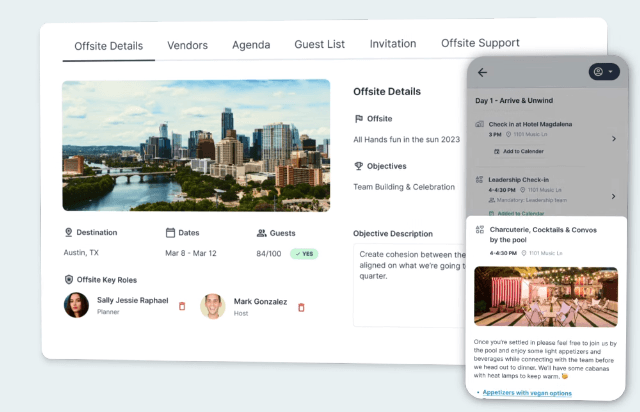
Task: Expand the Leadership Check-in item chevron
Action: pyautogui.click(x=613, y=196)
